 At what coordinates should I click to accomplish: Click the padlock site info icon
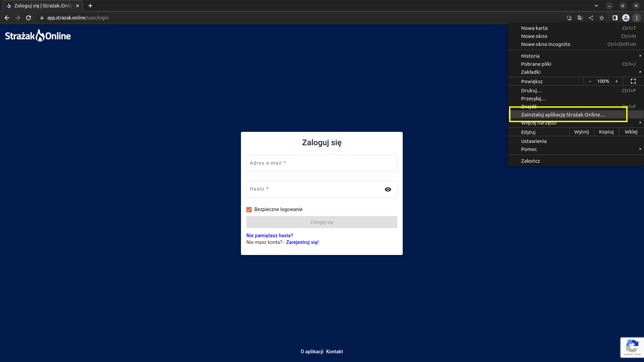click(42, 18)
